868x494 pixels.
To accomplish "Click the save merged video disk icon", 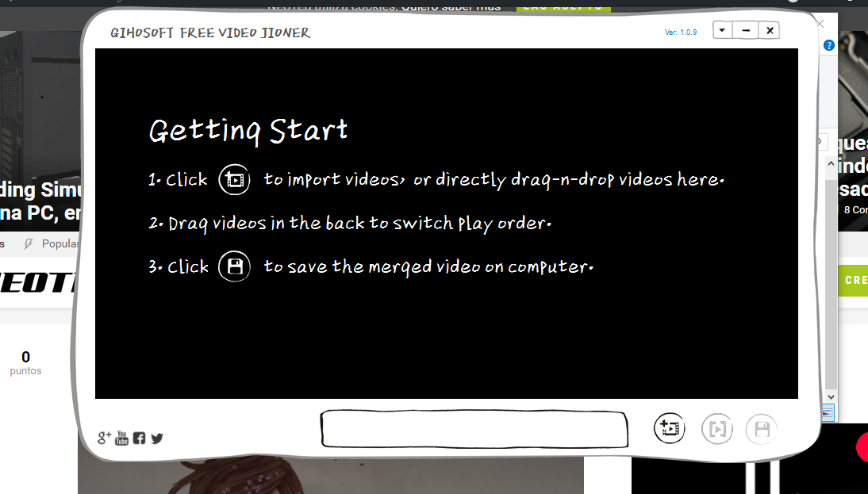I will point(762,429).
